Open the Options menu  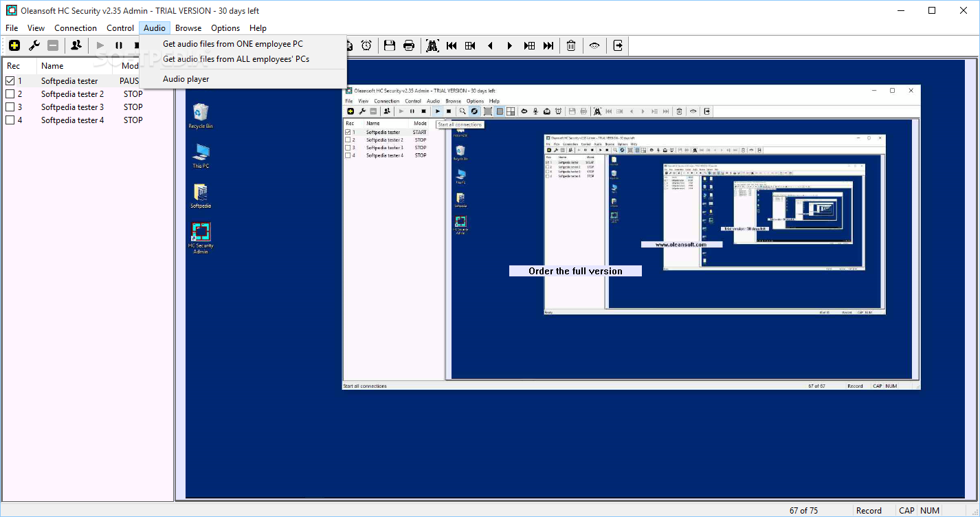click(x=225, y=28)
